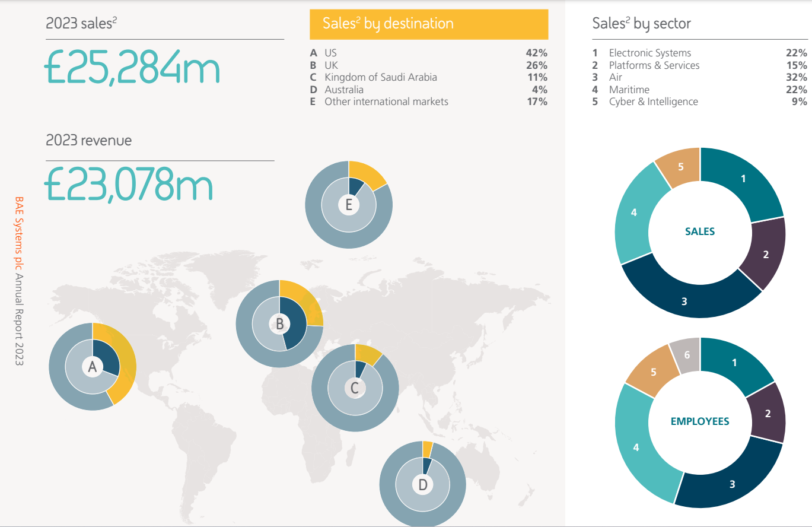The image size is (812, 527).
Task: Select the Australia donut marker labeled D
Action: [x=423, y=484]
